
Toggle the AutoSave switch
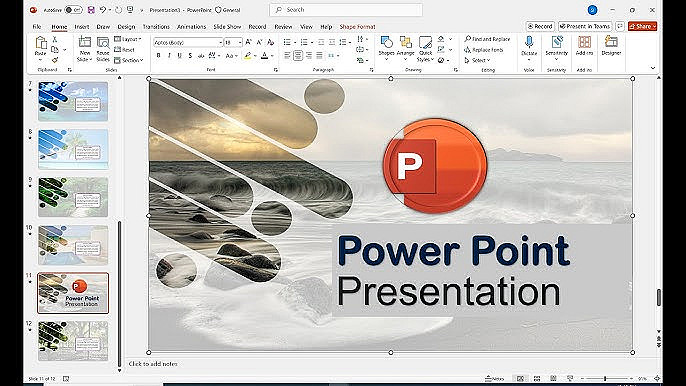pos(73,10)
